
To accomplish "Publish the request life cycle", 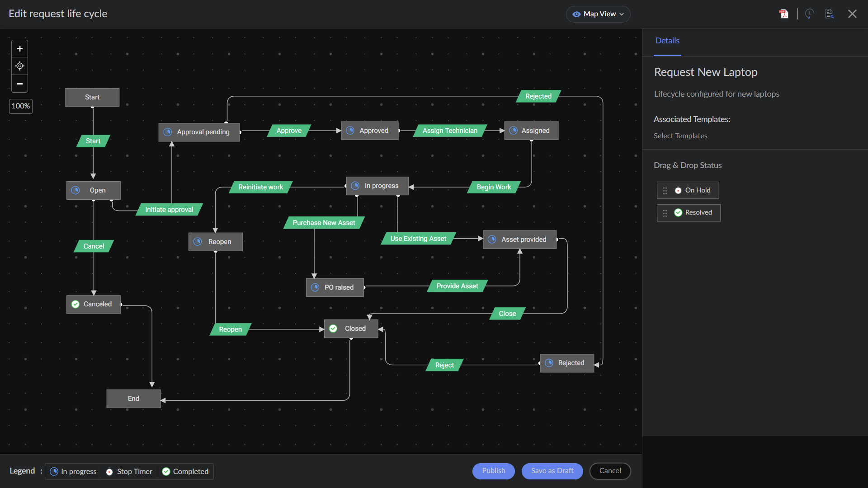I will [x=493, y=471].
